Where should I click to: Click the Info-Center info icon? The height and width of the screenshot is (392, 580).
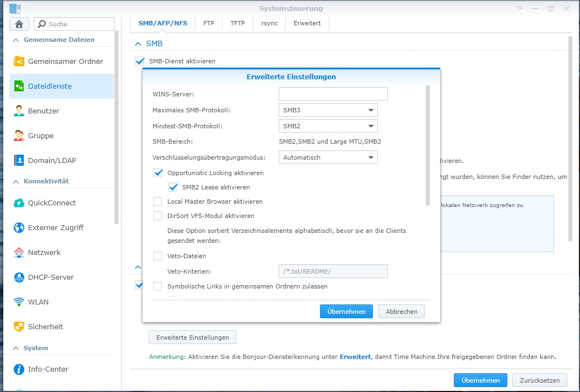coord(19,369)
